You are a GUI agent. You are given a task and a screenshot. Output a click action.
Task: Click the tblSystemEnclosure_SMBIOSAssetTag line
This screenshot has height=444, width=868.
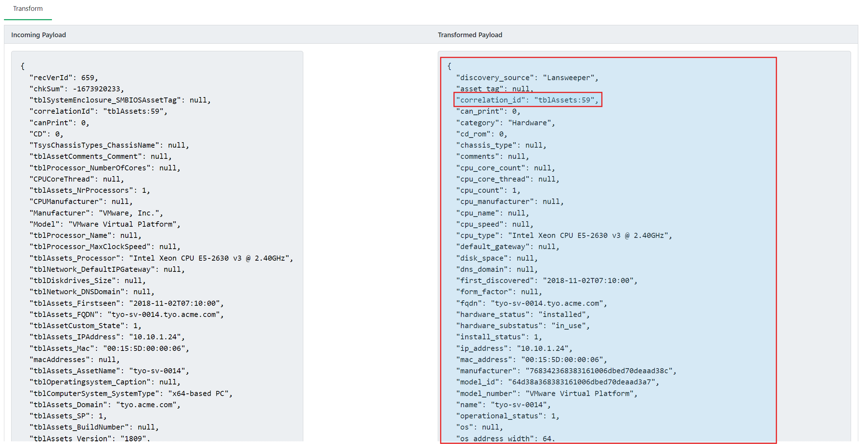coord(120,100)
